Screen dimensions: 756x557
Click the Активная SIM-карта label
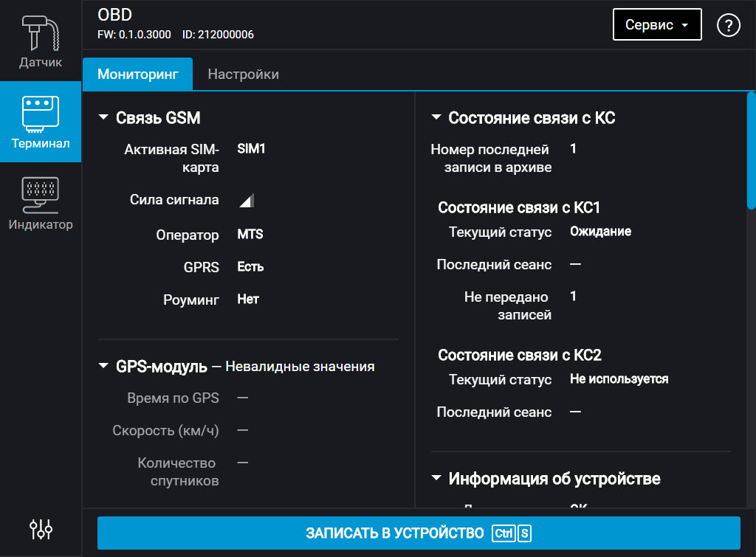[x=171, y=158]
